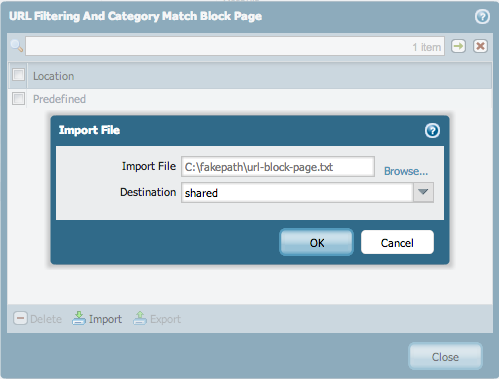
Task: Apply the filter with green arrow icon
Action: (458, 46)
